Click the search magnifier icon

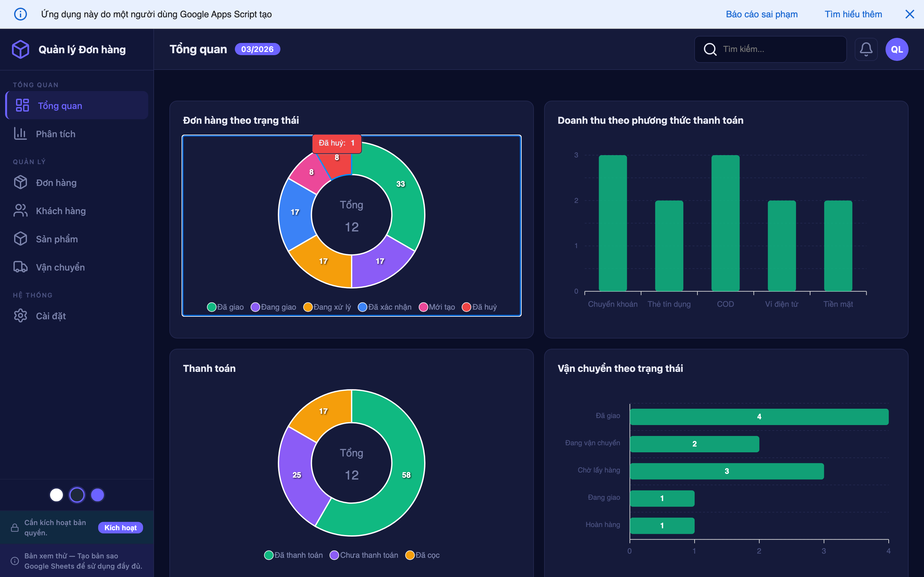click(710, 49)
